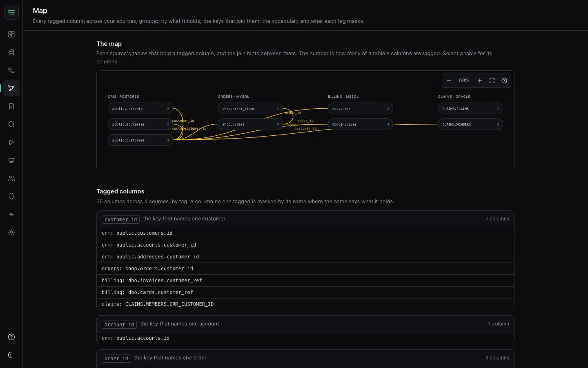Select the dbo.cards table node
This screenshot has height=368, width=588.
coord(361,109)
